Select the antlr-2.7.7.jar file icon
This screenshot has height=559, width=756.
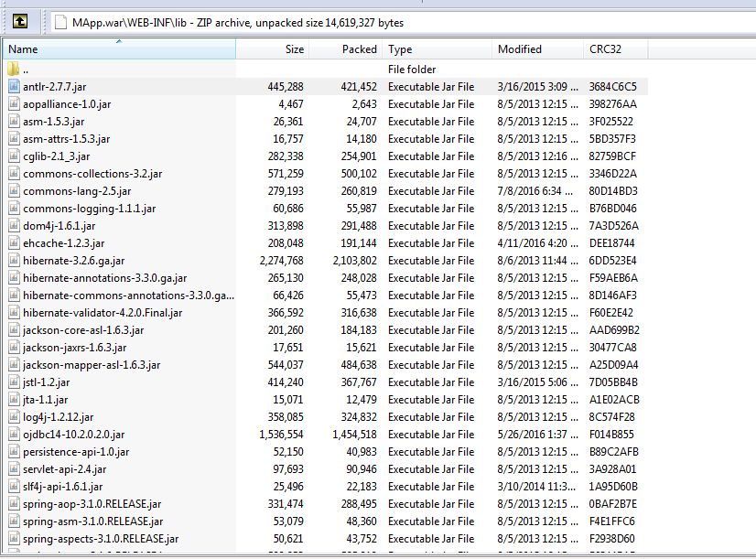[14, 87]
